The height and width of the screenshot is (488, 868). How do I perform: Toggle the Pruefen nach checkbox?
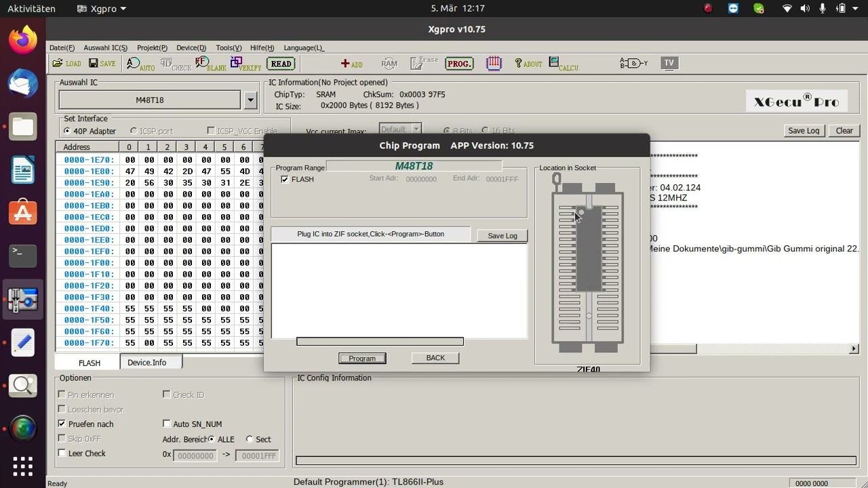[62, 424]
